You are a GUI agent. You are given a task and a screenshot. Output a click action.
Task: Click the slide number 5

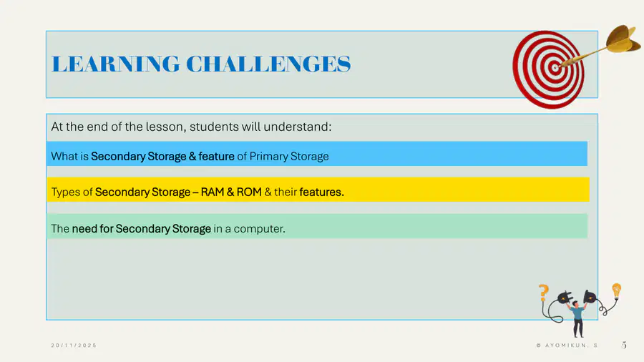pos(624,345)
